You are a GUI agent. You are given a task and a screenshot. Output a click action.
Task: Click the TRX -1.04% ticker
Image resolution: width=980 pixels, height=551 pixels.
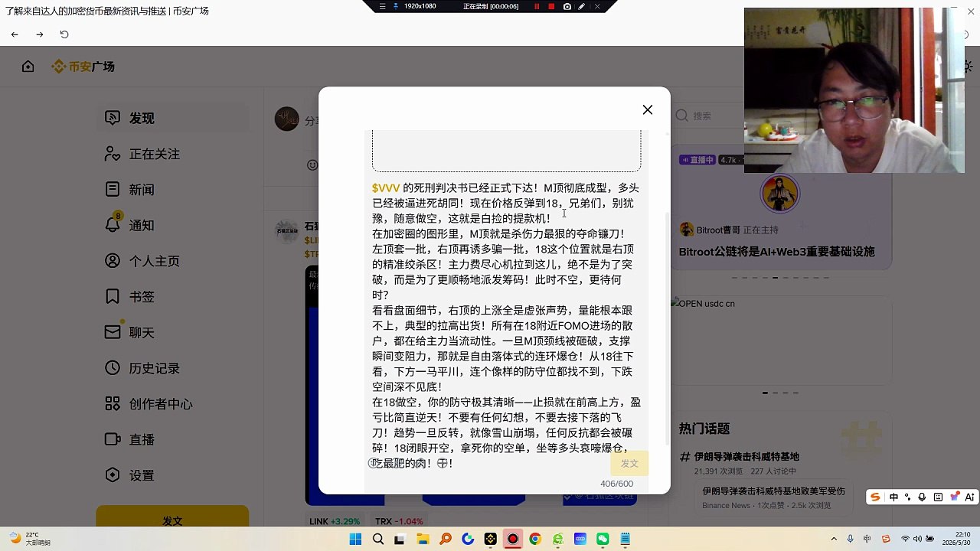[x=399, y=522]
